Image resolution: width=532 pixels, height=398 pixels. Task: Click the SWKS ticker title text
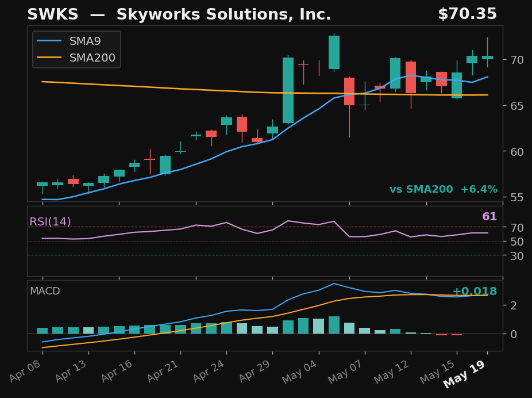[x=53, y=14]
